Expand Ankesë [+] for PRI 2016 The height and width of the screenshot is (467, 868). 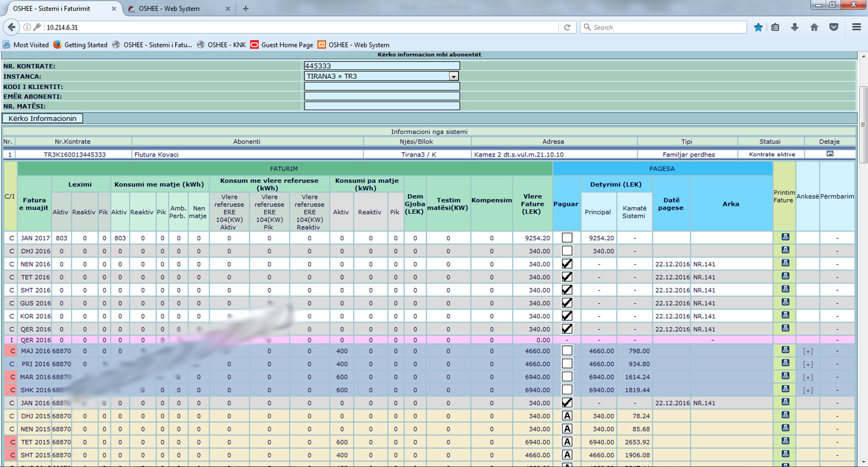[808, 365]
